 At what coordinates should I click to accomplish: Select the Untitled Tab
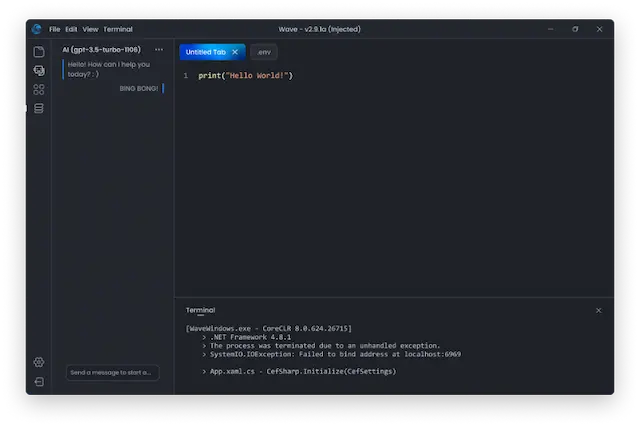[x=206, y=52]
